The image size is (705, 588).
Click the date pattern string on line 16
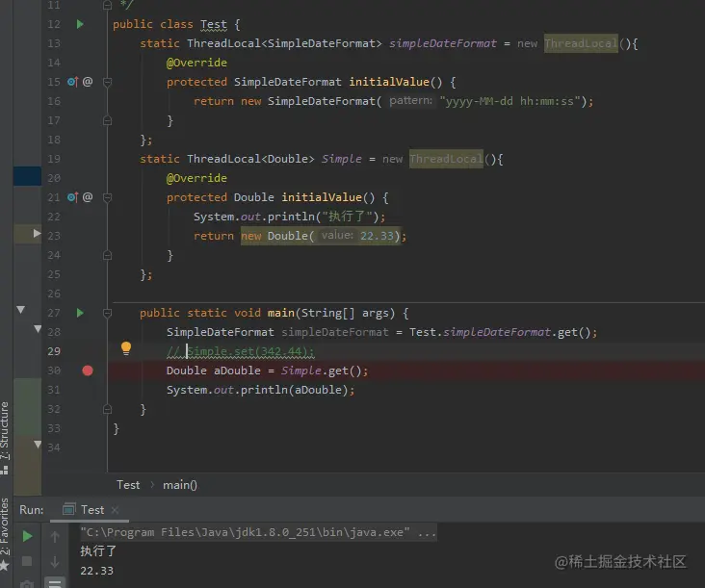click(x=510, y=101)
